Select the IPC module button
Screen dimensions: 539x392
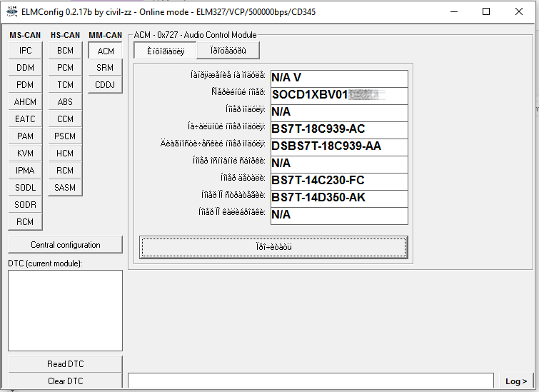click(26, 51)
